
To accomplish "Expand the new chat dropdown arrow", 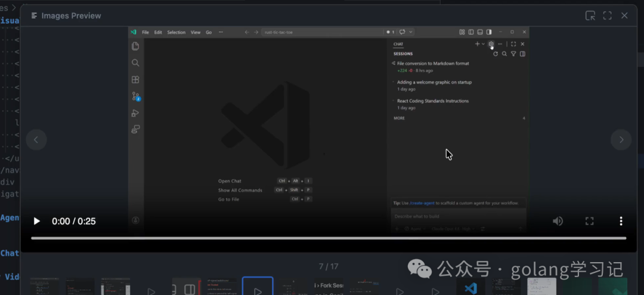I will [483, 44].
